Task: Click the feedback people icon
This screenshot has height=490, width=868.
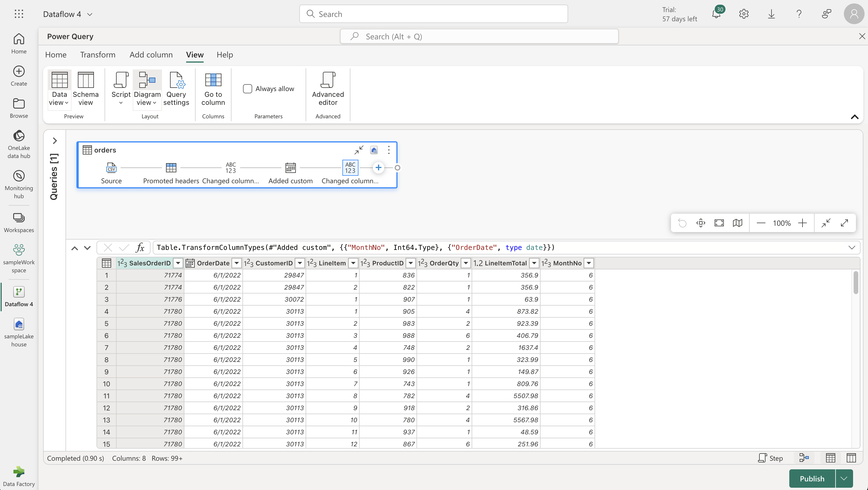Action: (x=826, y=14)
